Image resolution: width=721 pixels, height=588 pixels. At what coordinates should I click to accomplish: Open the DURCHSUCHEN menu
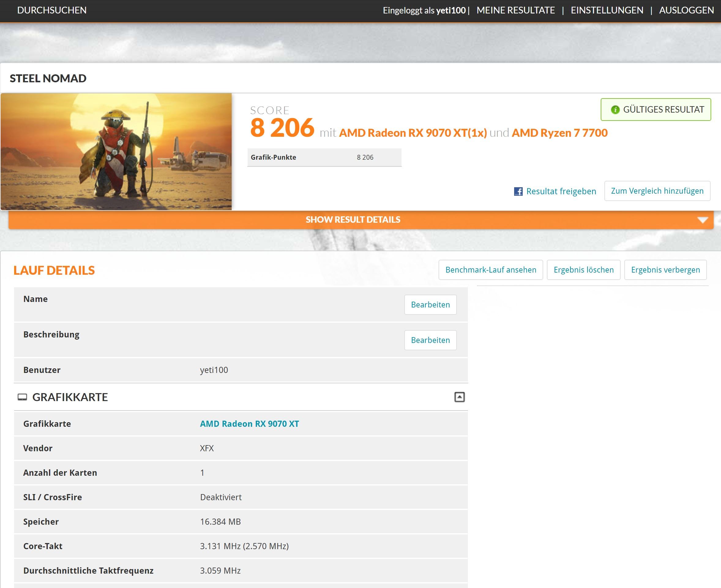coord(52,10)
